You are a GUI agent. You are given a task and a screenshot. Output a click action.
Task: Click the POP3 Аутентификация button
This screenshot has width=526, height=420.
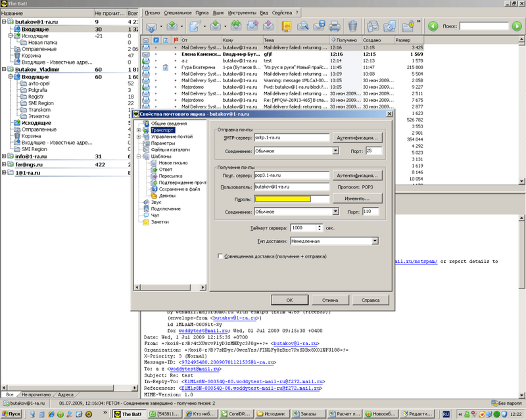357,175
